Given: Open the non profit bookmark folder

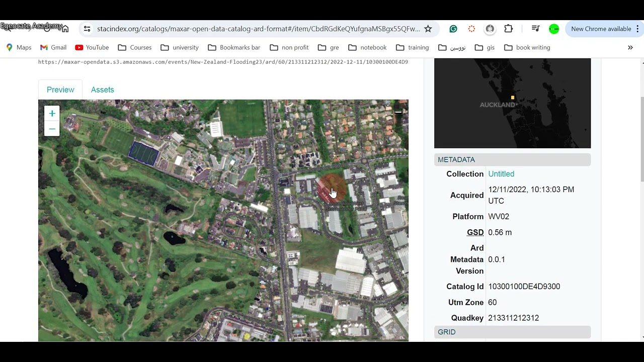Looking at the screenshot, I should point(289,48).
